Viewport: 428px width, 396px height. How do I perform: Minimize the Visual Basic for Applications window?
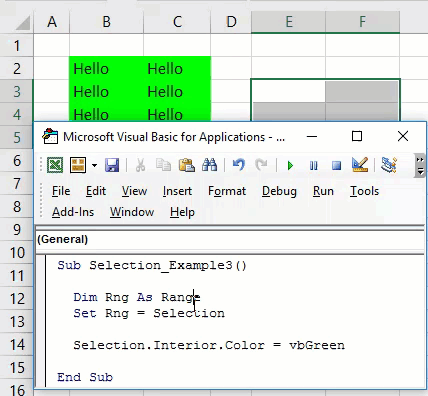[312, 136]
